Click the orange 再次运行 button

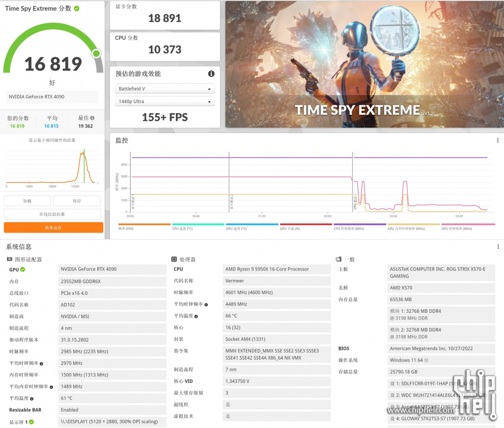53,227
